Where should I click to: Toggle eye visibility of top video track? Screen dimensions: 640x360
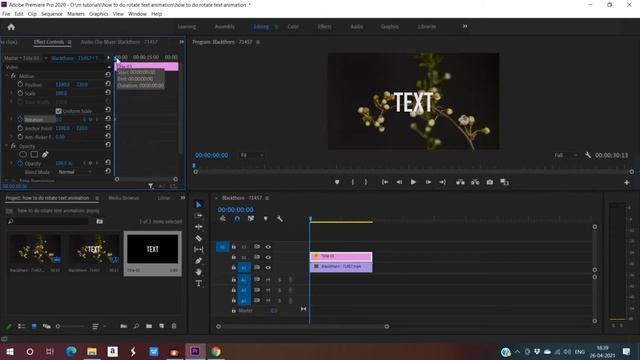268,247
